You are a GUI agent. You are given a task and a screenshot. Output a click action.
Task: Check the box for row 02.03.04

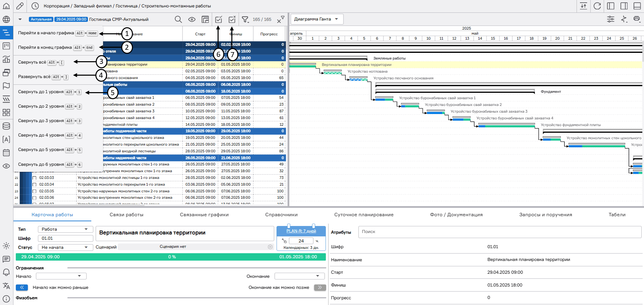(x=34, y=185)
